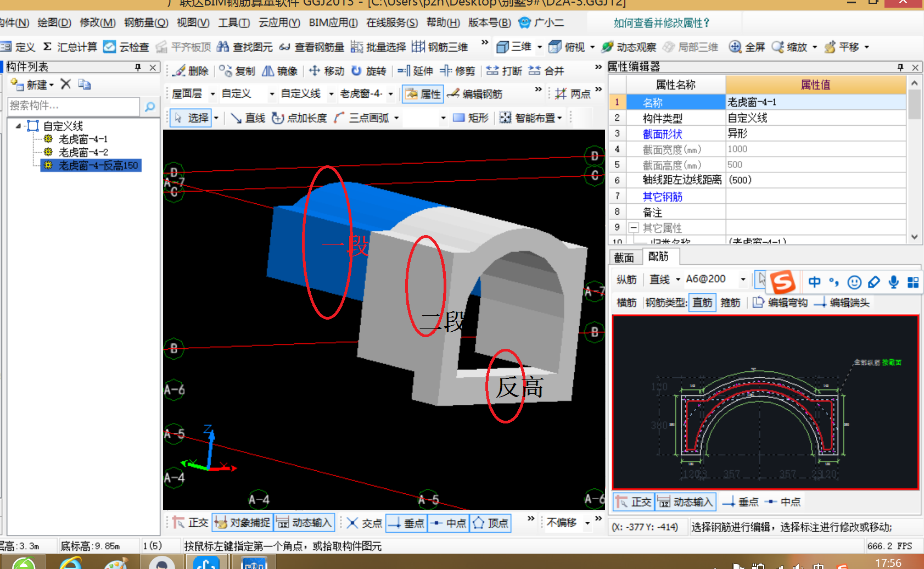
Task: Draw with the 直线 line tool
Action: 248,118
